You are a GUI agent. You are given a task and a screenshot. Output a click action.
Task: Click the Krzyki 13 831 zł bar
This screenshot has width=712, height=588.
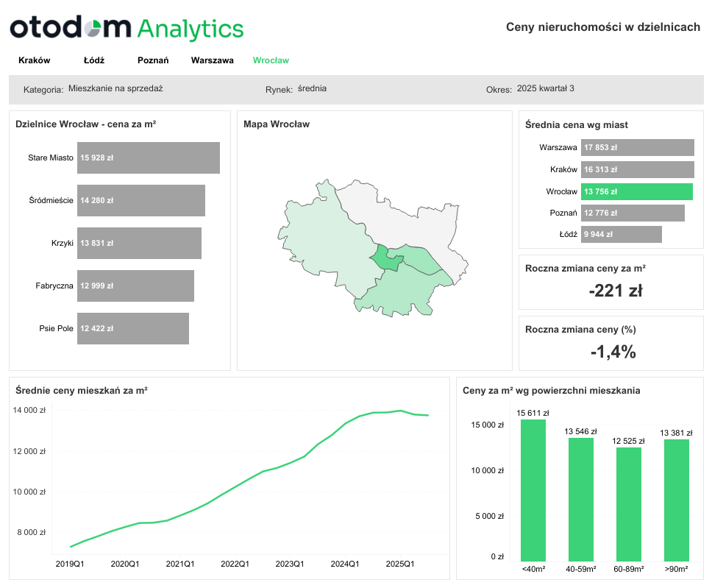(x=139, y=243)
